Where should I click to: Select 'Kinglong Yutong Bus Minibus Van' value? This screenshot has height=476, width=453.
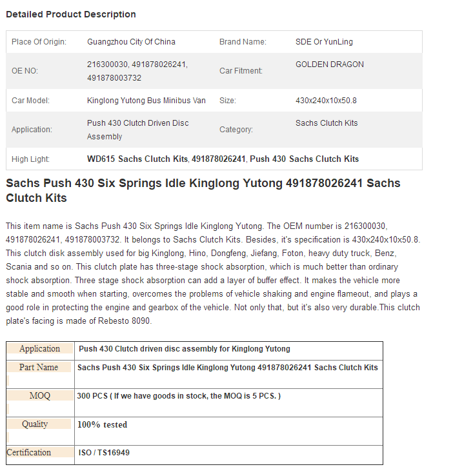click(146, 101)
